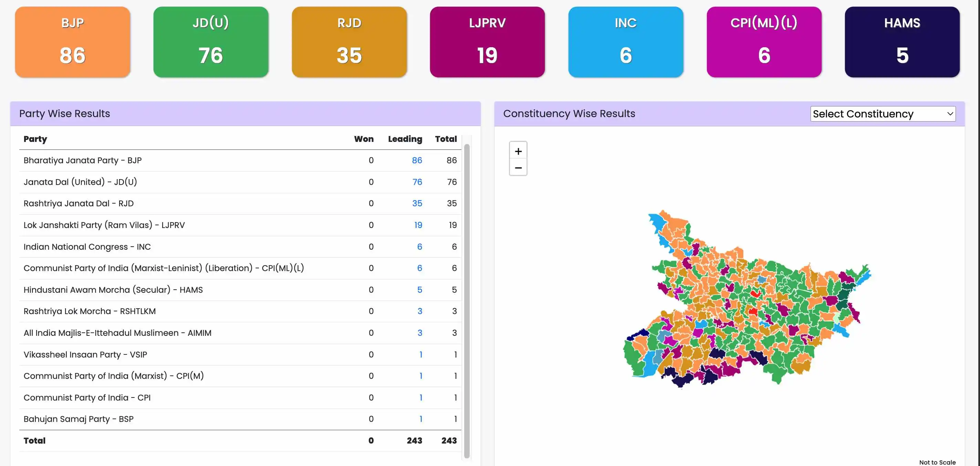This screenshot has height=466, width=980.
Task: Click the blue INC 6 party card
Action: click(x=625, y=42)
